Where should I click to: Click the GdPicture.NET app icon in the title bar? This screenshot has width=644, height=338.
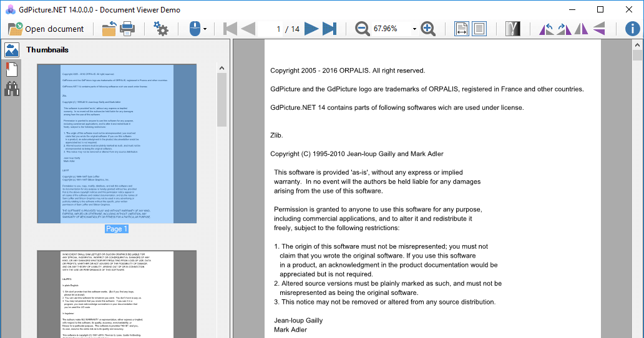(11, 9)
